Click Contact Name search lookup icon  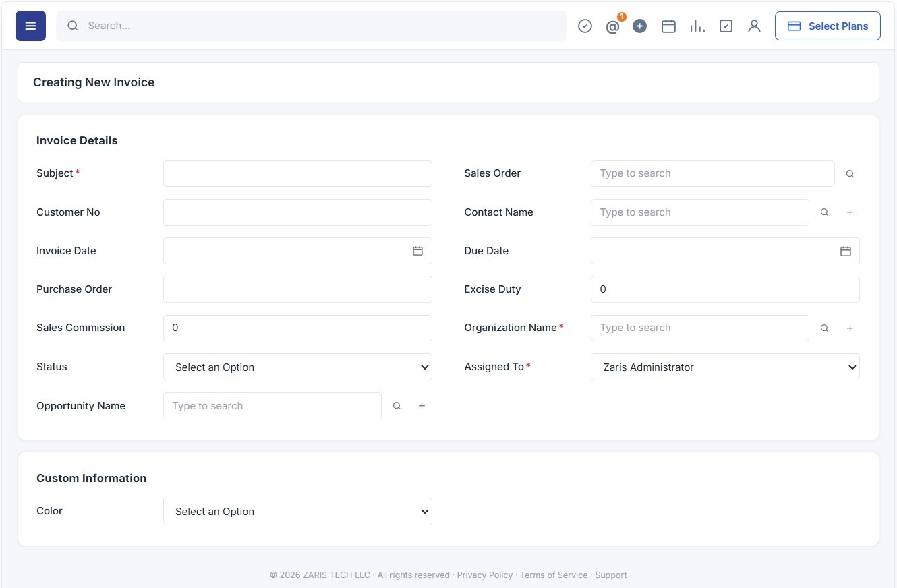(x=824, y=212)
